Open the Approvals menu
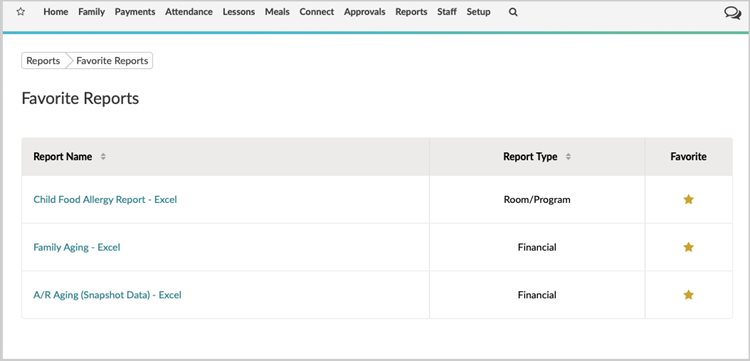The width and height of the screenshot is (750, 361). point(364,12)
